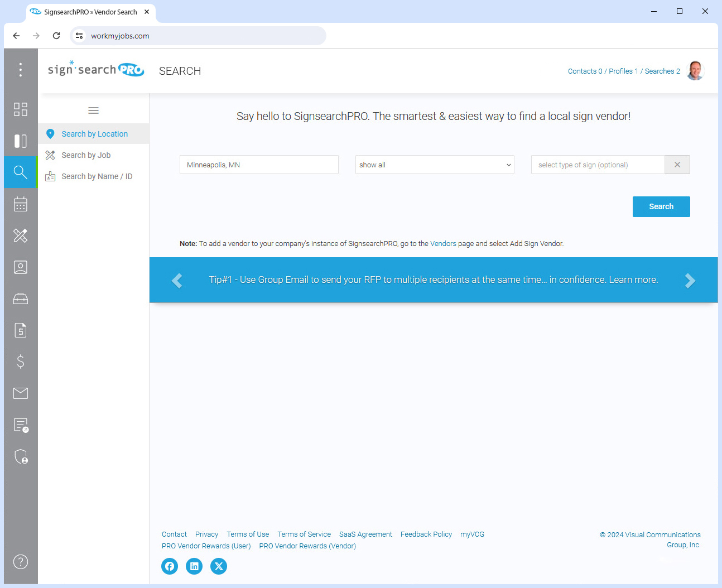
Task: Select Search by Location menu item
Action: (94, 134)
